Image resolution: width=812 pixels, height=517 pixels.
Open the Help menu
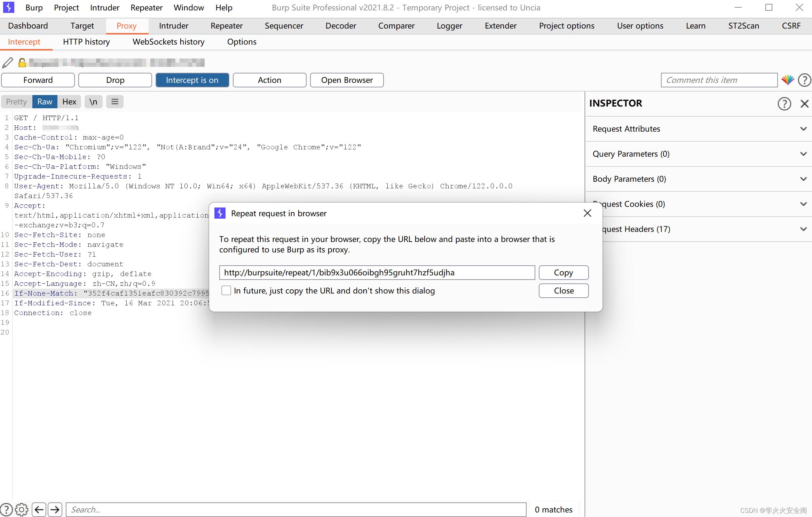point(224,8)
